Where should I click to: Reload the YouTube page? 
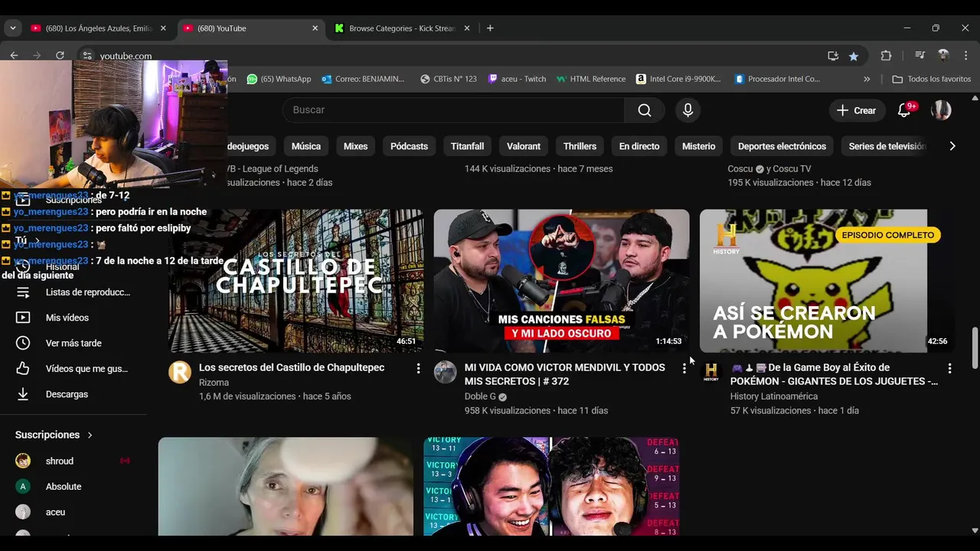[60, 55]
